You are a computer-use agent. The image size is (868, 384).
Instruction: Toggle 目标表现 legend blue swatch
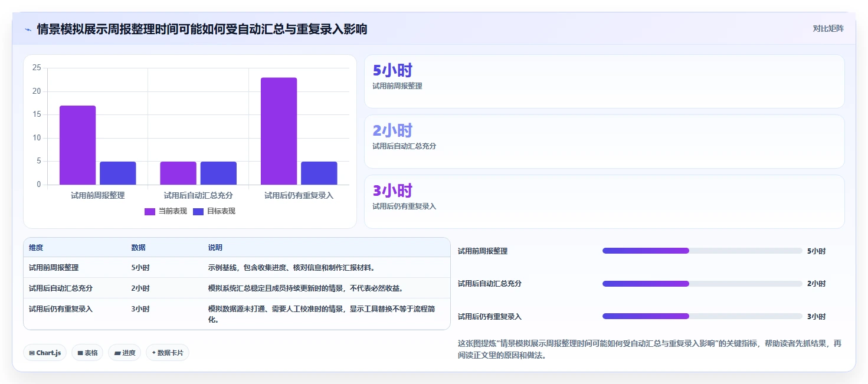point(198,211)
